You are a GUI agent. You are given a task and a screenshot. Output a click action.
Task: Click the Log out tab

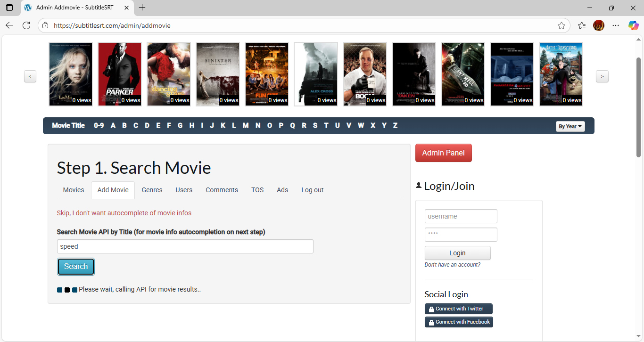pyautogui.click(x=313, y=190)
